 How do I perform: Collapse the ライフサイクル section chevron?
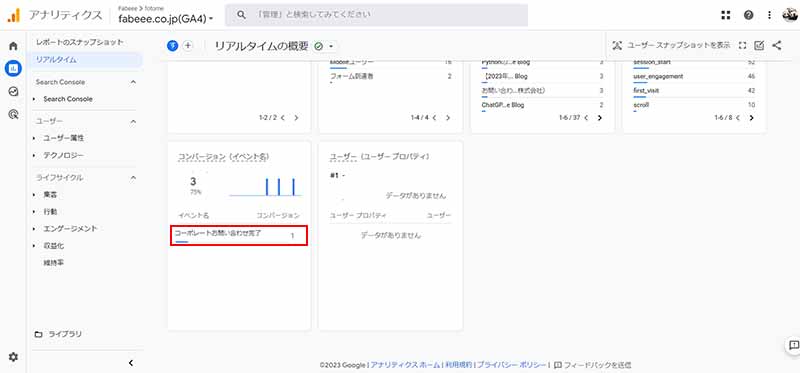tap(133, 178)
